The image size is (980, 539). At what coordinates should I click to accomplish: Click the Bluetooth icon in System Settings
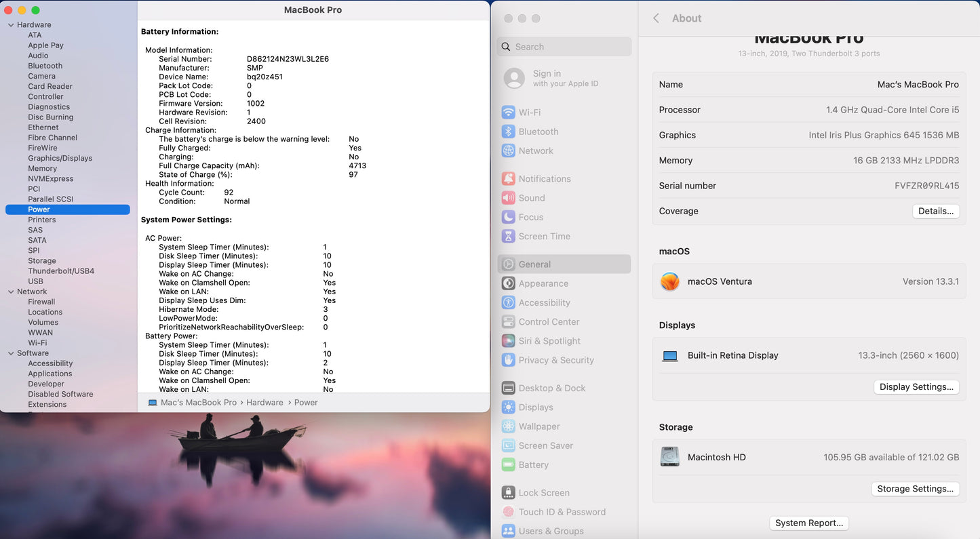click(x=508, y=132)
